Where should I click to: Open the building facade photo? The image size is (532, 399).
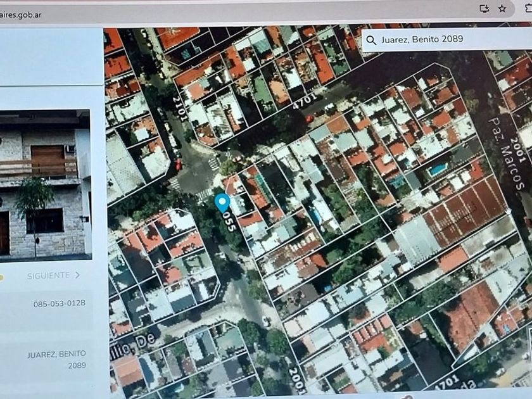45,185
